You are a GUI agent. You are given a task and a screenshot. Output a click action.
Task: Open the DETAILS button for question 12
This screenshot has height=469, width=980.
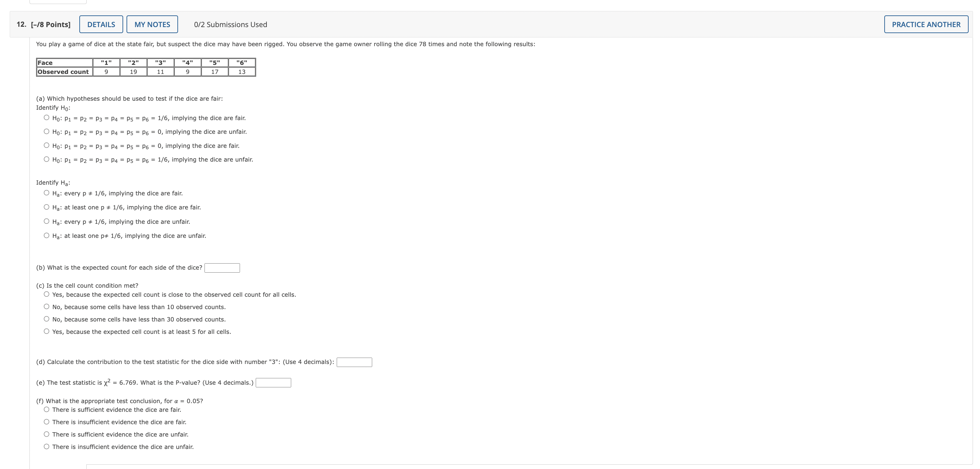click(101, 24)
